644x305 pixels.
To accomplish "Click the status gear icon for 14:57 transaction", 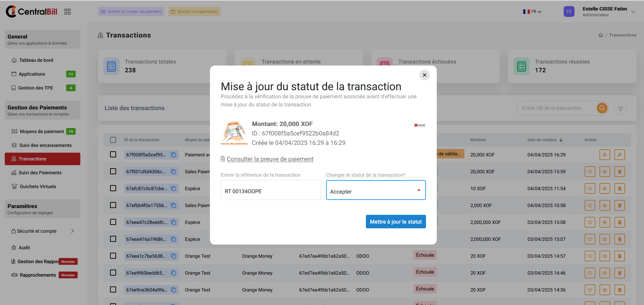I will click(590, 256).
